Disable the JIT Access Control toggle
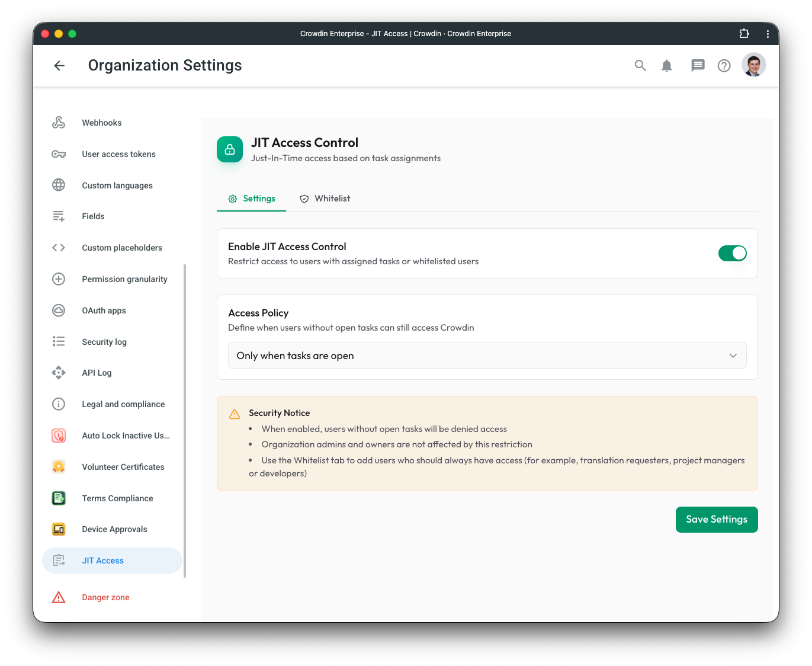Image resolution: width=812 pixels, height=666 pixels. click(x=733, y=253)
